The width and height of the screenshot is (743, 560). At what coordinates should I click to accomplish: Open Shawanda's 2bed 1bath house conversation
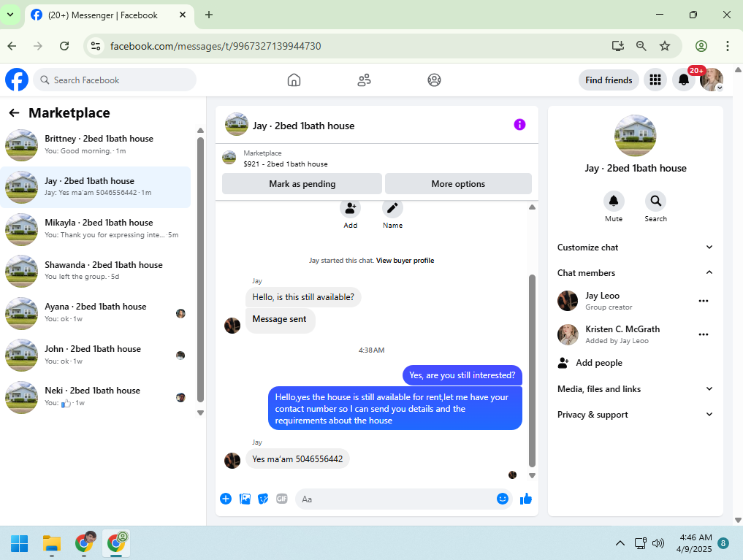pos(96,271)
